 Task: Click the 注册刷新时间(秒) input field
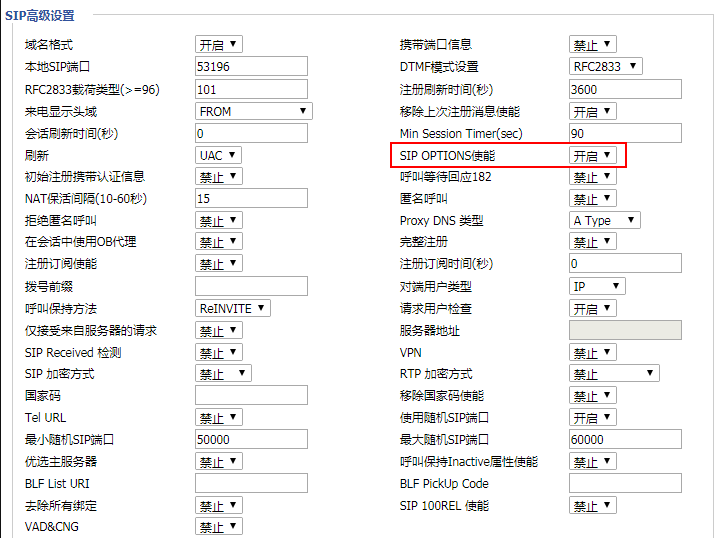pos(625,89)
